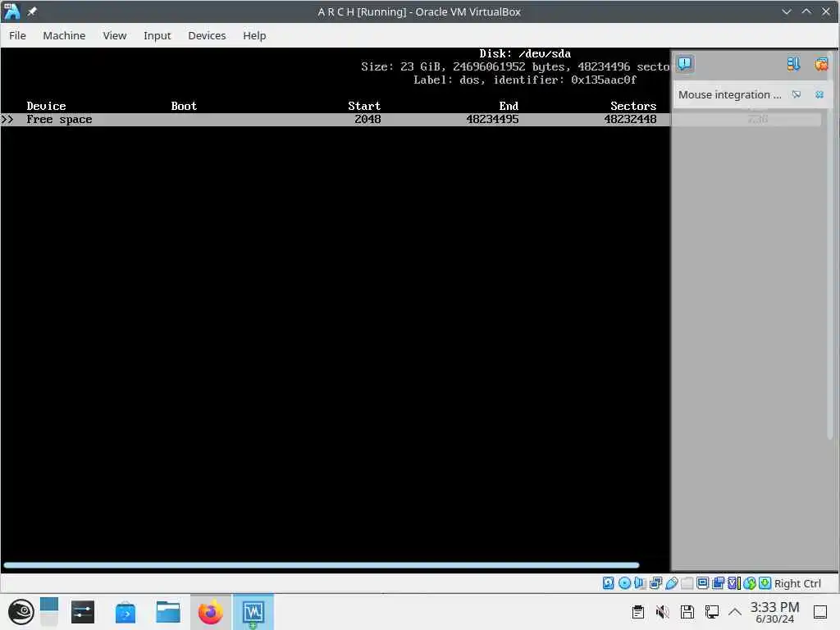Viewport: 840px width, 630px height.
Task: Open the View menu
Action: click(x=114, y=35)
